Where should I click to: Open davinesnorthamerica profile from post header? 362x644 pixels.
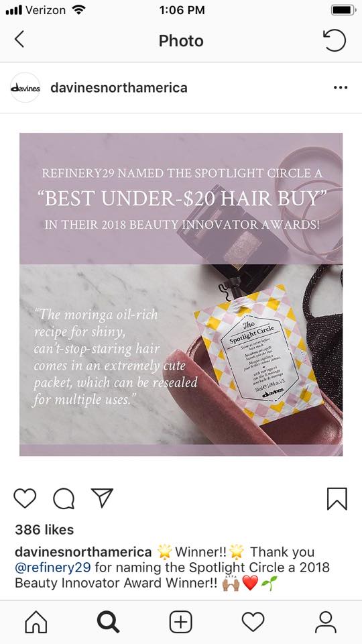(x=119, y=87)
